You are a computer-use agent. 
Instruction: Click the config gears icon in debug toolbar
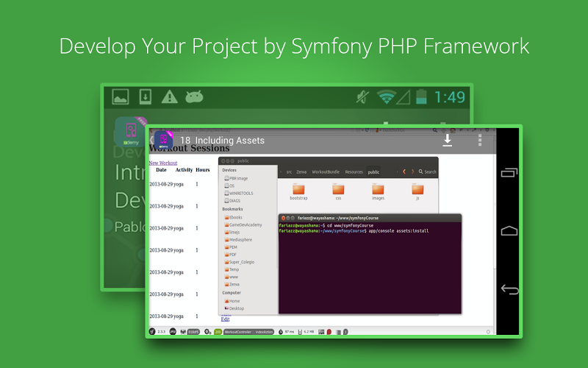pyautogui.click(x=207, y=332)
